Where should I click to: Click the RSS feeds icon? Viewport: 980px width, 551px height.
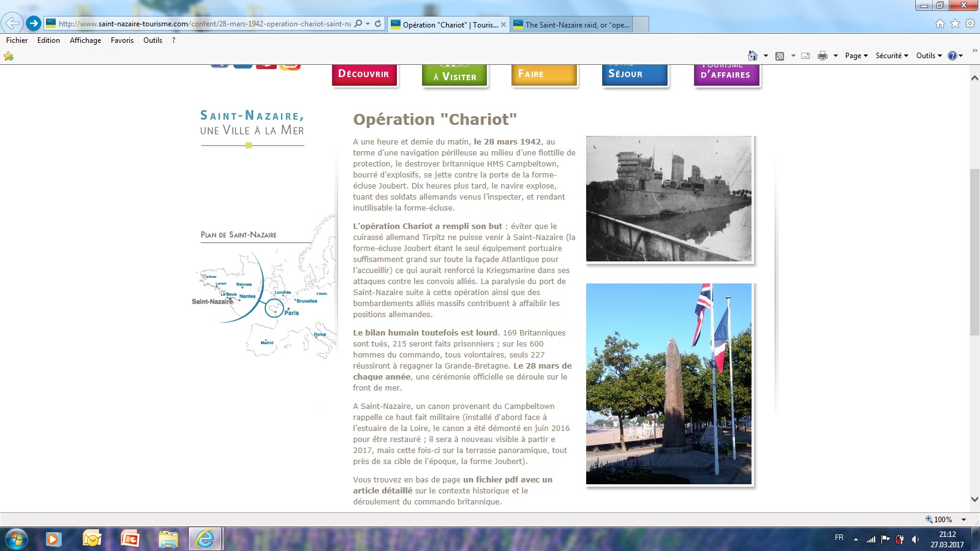[780, 56]
